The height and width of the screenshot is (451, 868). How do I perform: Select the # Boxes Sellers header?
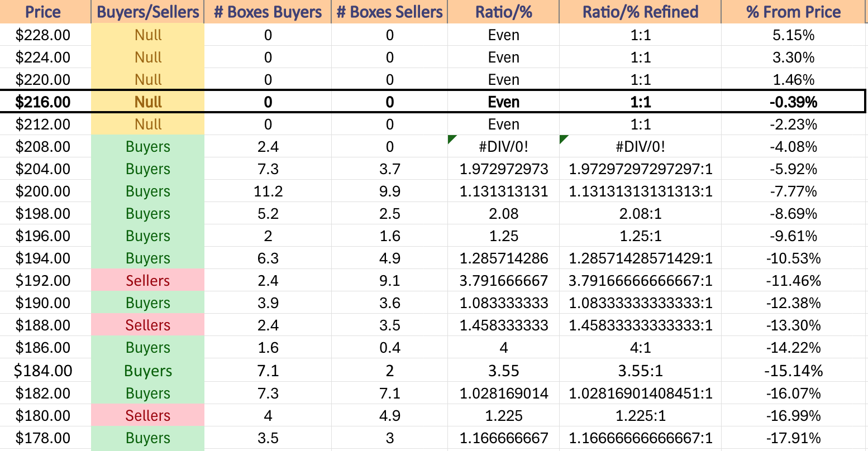[x=389, y=12]
